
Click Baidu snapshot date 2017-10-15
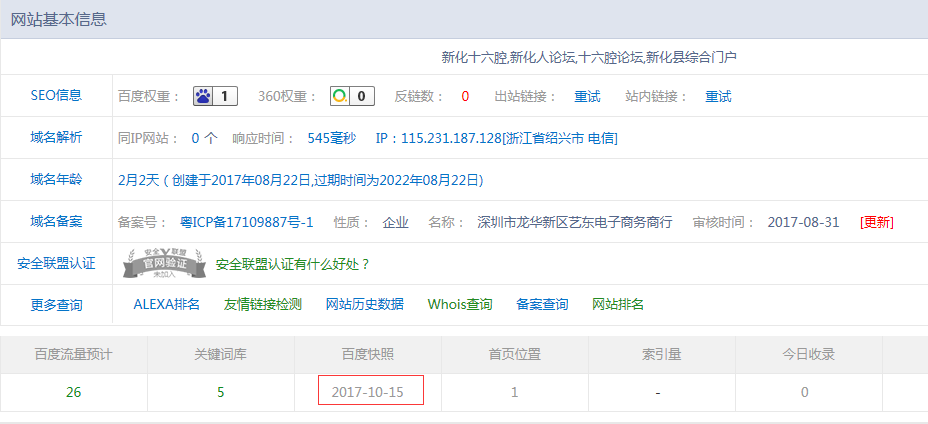coord(367,392)
